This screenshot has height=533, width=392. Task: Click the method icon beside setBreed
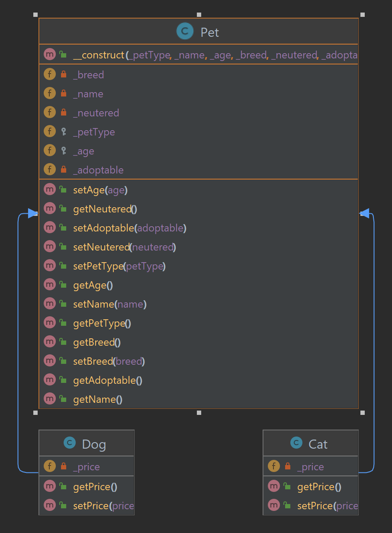coord(50,361)
